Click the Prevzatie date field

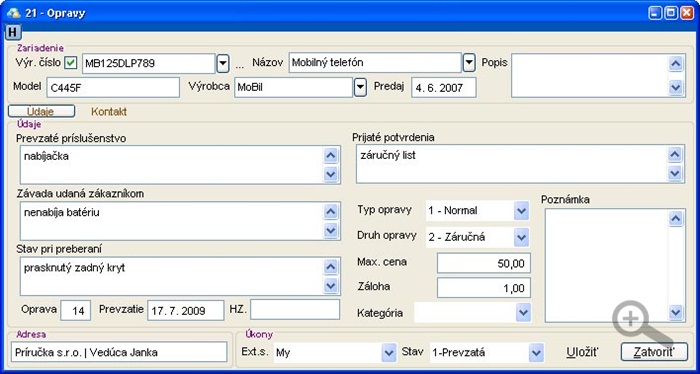186,310
